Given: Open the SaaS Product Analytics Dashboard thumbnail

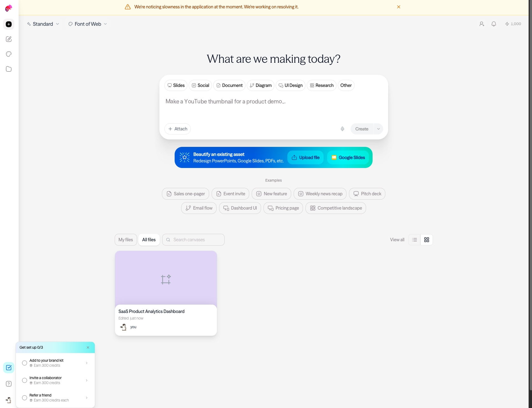Looking at the screenshot, I should (166, 278).
